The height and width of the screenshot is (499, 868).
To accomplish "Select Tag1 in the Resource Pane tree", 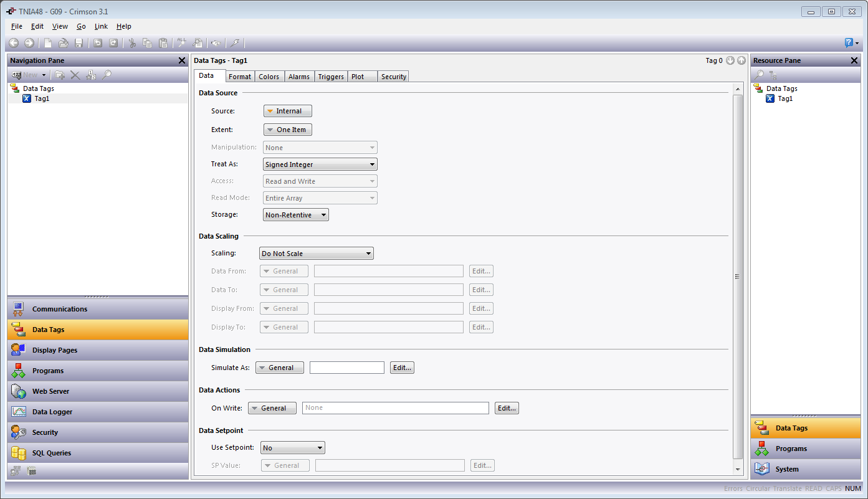I will [785, 98].
